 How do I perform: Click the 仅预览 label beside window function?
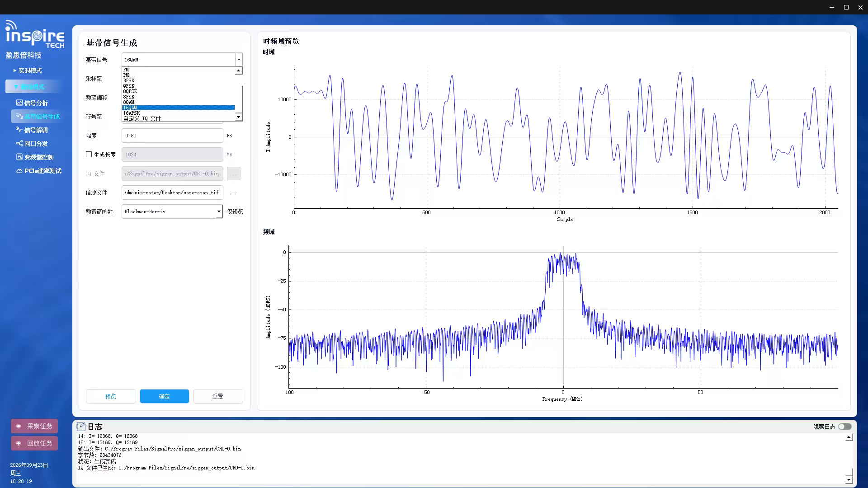(x=235, y=211)
